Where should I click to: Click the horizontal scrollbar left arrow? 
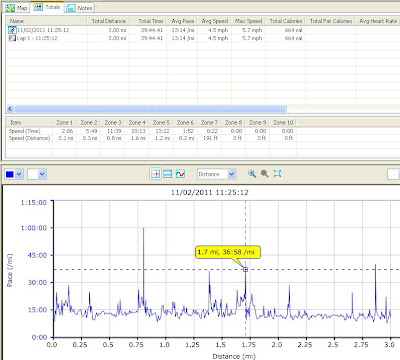point(10,109)
